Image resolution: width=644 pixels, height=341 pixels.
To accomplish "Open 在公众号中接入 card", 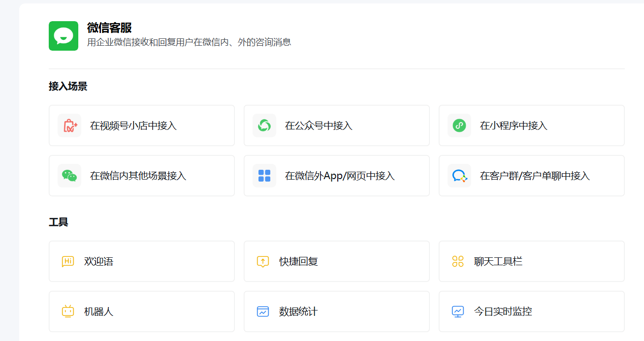I will 337,125.
